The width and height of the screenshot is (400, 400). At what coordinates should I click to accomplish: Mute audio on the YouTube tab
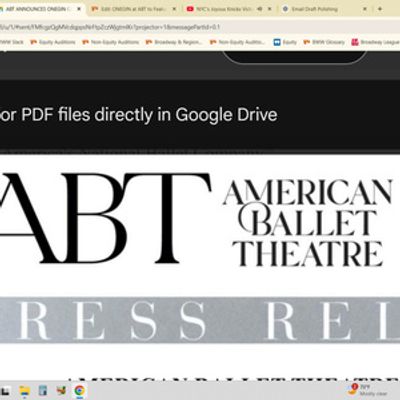click(x=260, y=9)
